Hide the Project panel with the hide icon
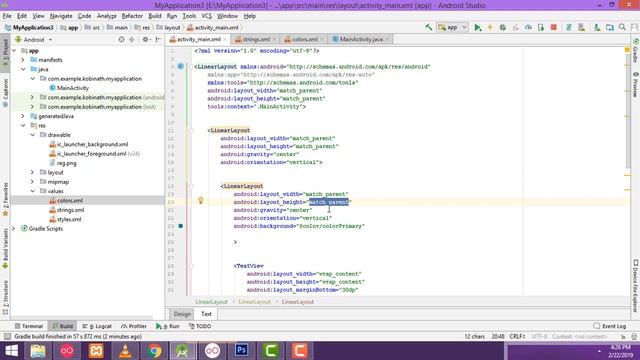This screenshot has width=640, height=360. point(158,40)
